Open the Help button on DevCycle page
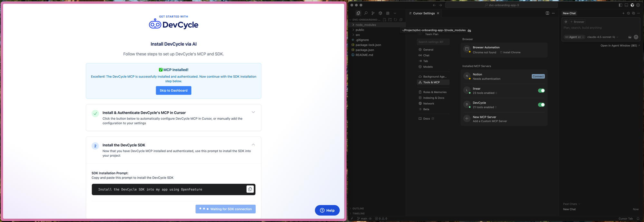This screenshot has height=222, width=644. [x=327, y=210]
